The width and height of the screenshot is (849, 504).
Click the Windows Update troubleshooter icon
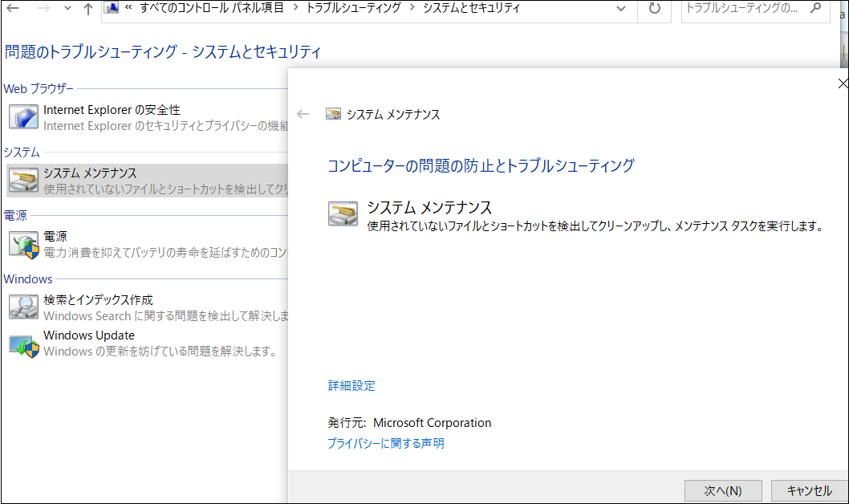point(24,345)
